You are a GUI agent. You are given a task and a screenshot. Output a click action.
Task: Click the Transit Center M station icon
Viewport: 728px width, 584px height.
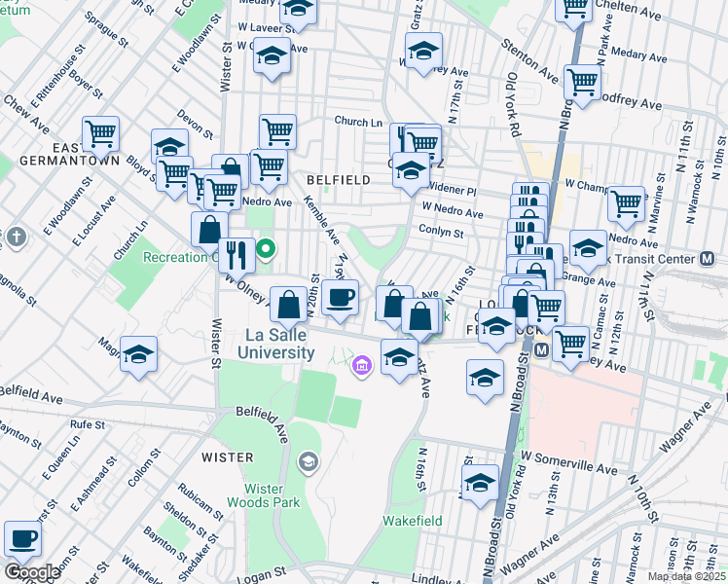pos(708,259)
